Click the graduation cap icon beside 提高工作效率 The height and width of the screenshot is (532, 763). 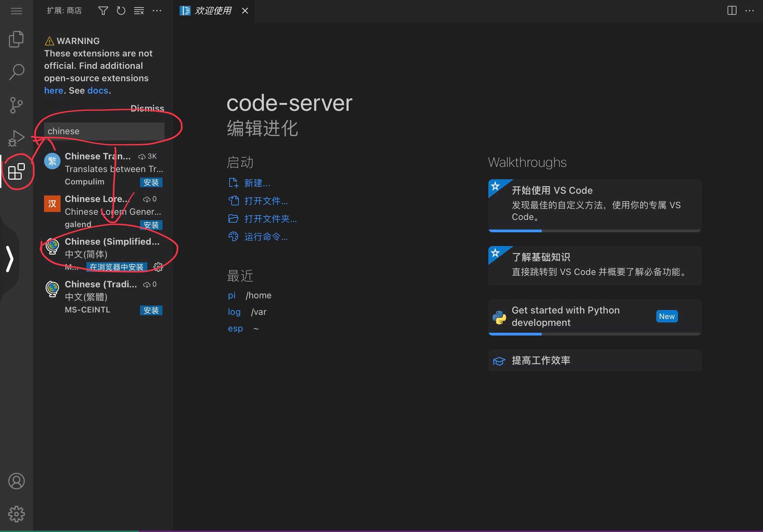[499, 361]
